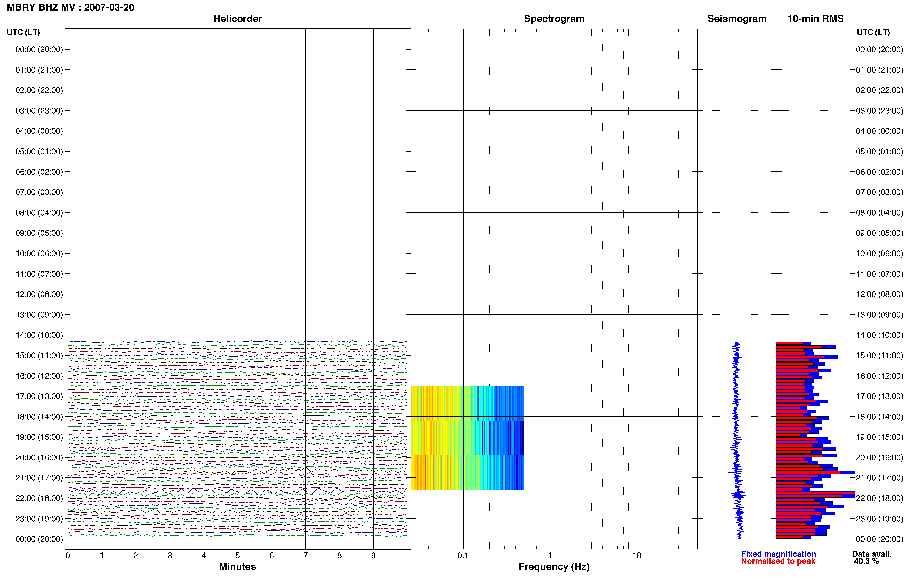
Task: Click the right 'UTC (LT)' axis label
Action: (x=874, y=32)
